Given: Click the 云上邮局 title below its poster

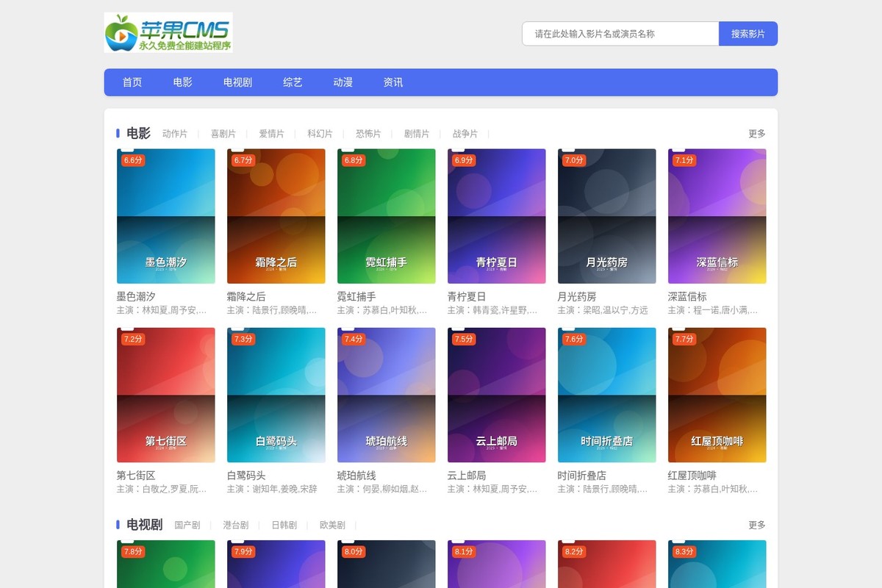Looking at the screenshot, I should click(467, 476).
